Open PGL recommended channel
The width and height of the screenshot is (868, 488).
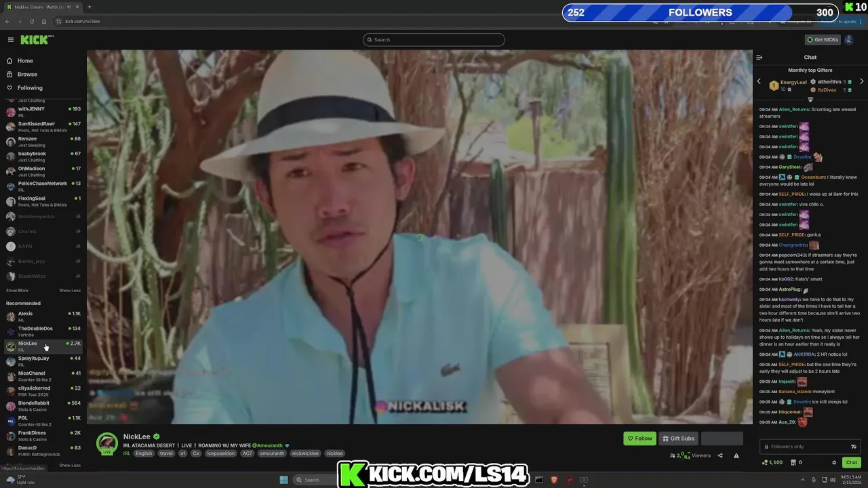[43, 421]
